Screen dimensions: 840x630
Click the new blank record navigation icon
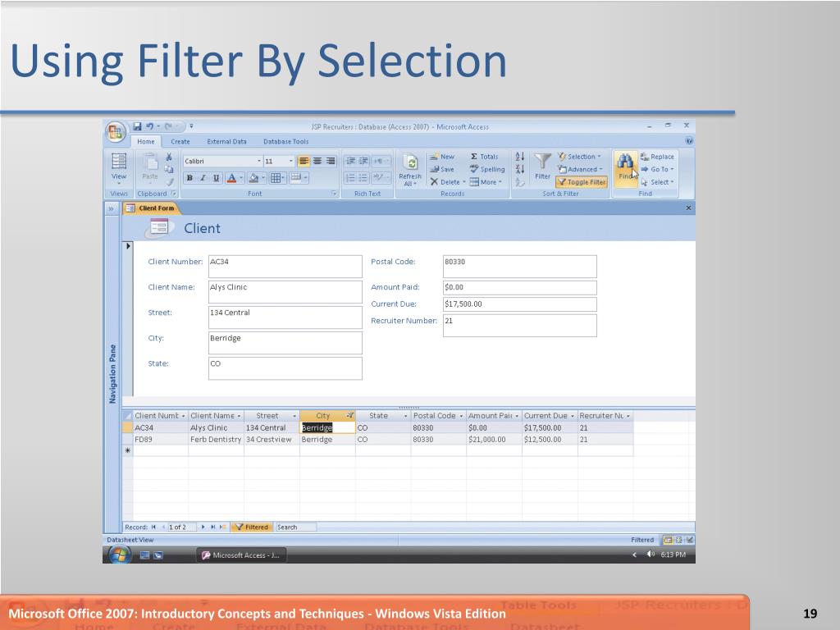tap(222, 527)
